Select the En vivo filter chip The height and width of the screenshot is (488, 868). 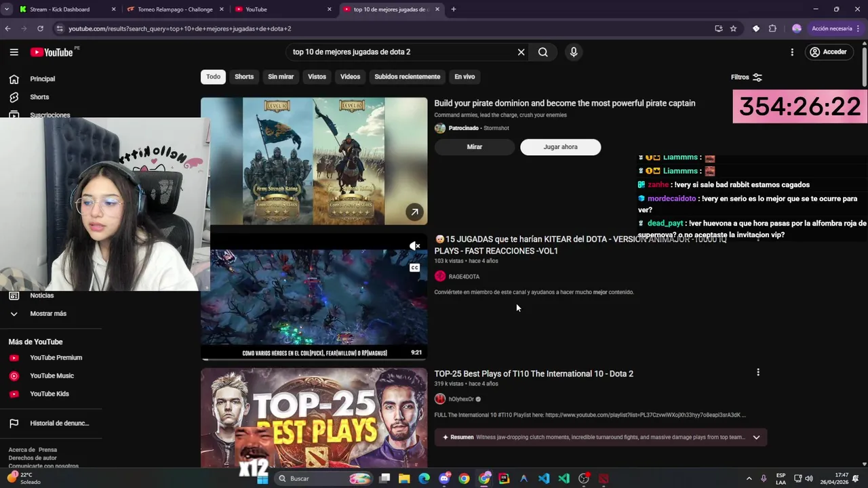click(465, 77)
